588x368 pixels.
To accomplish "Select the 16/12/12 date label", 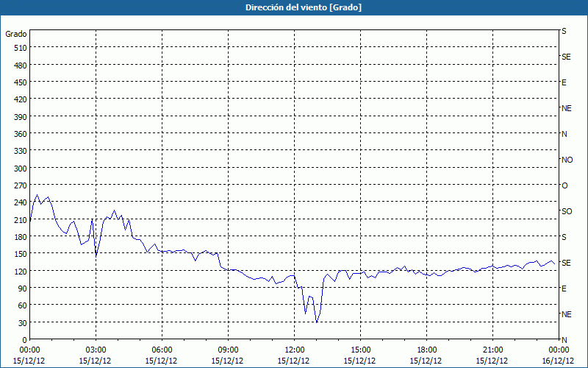I will pyautogui.click(x=558, y=361).
